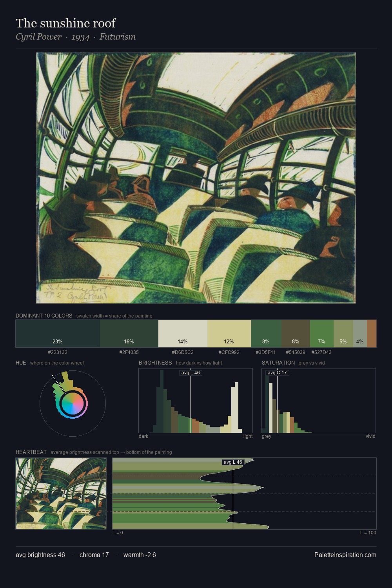Click the hue color wheel center

pyautogui.click(x=73, y=403)
